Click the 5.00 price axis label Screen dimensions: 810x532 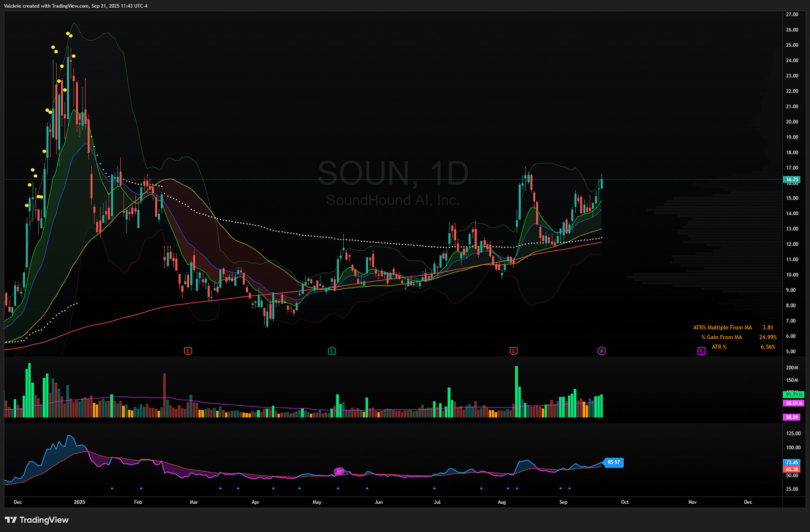point(791,351)
